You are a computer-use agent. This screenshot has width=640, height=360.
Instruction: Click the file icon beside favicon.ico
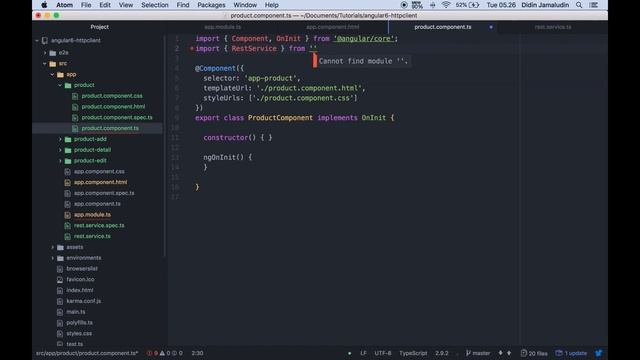click(60, 280)
